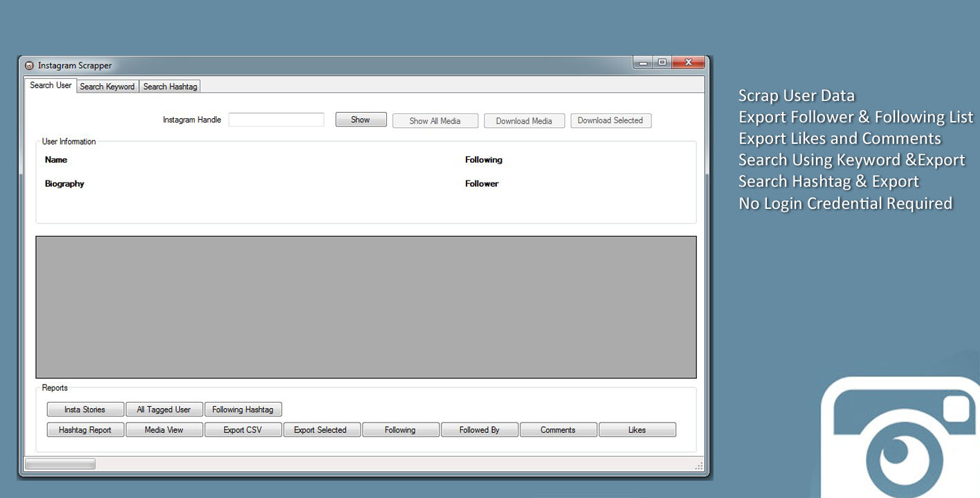Click the Instagram Handle label
The height and width of the screenshot is (498, 980).
click(x=192, y=120)
